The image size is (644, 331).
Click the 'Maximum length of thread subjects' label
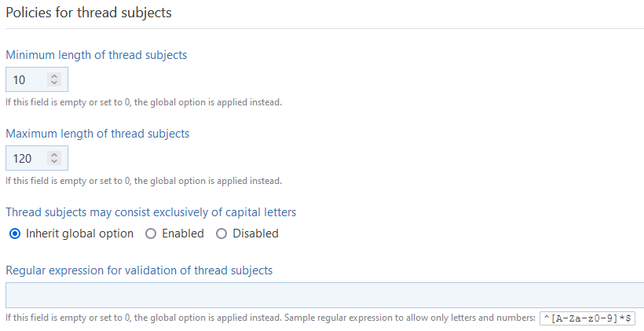(x=97, y=134)
